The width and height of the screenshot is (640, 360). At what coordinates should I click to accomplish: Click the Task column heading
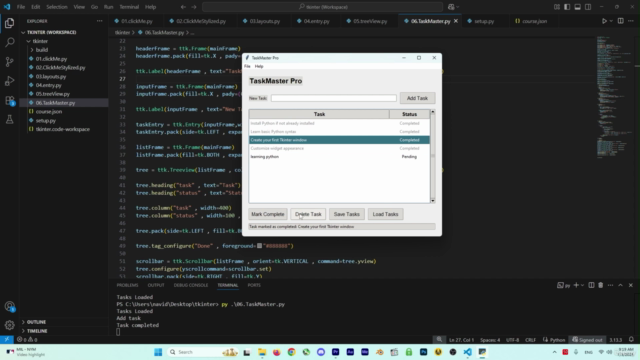[319, 114]
